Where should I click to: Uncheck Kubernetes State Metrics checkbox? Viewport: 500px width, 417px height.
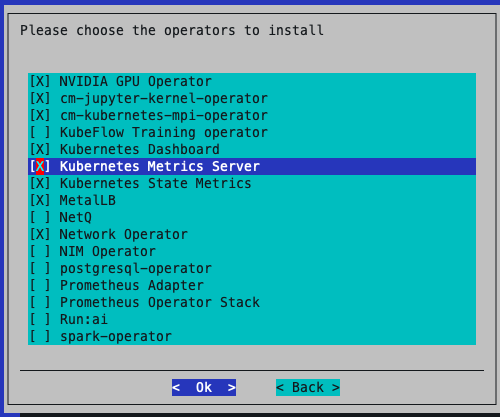[x=40, y=183]
